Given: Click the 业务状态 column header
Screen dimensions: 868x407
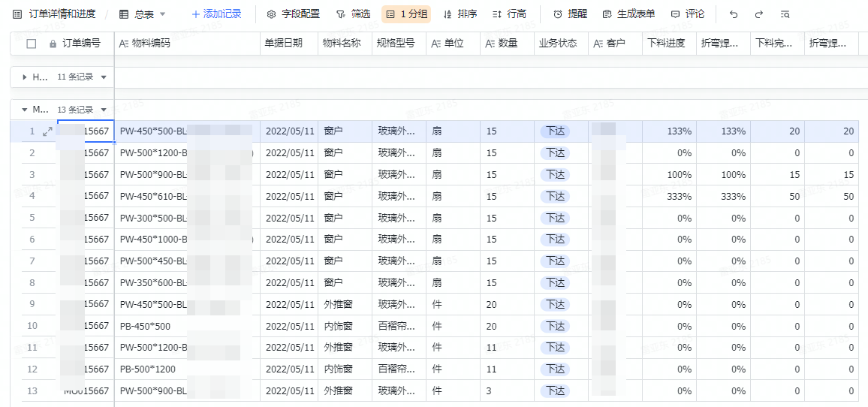Looking at the screenshot, I should (x=562, y=44).
